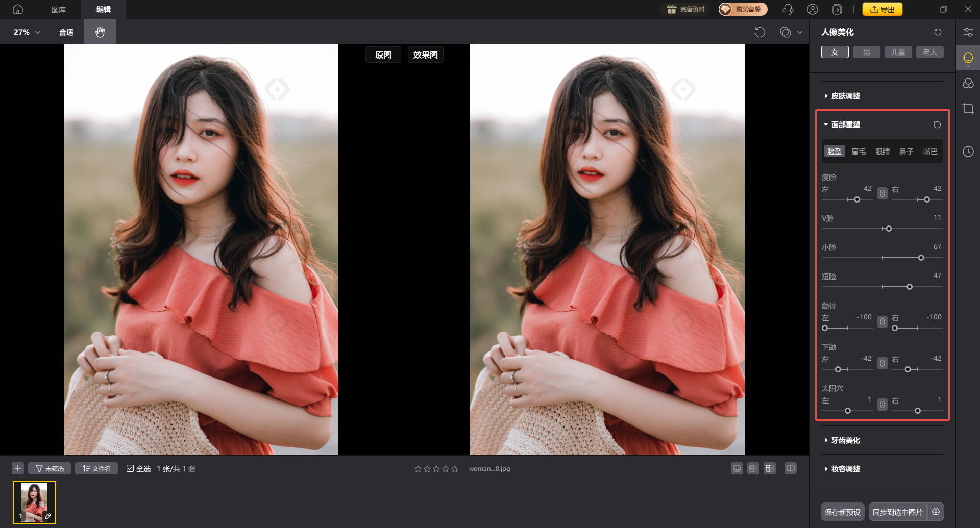The height and width of the screenshot is (528, 980).
Task: Expand the 牙齿美化 section
Action: pyautogui.click(x=845, y=440)
